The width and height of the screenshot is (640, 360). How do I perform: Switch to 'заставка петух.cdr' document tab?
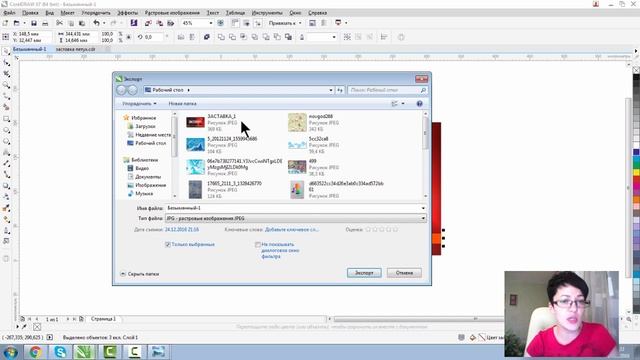click(75, 49)
